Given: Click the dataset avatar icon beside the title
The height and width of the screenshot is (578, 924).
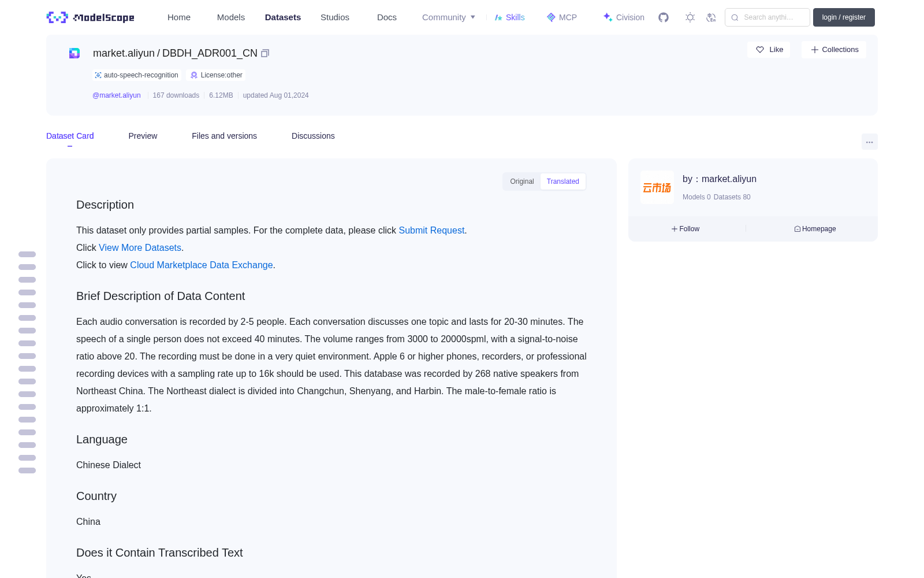Looking at the screenshot, I should tap(74, 53).
